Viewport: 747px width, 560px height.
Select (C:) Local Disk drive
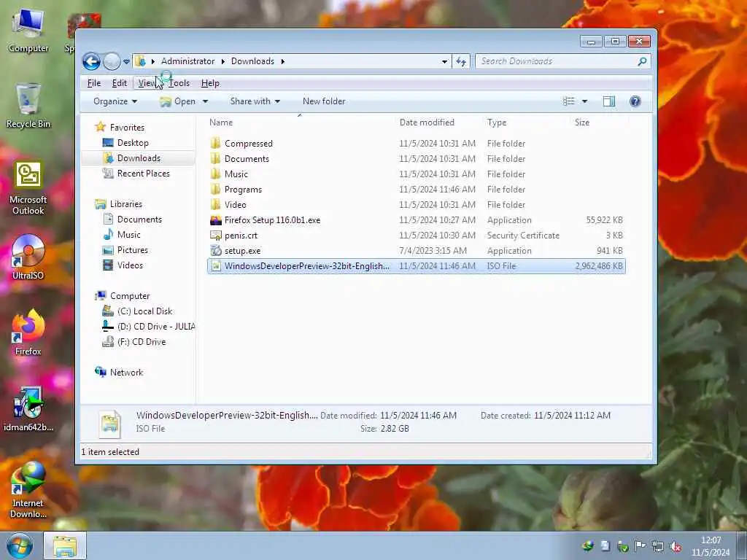144,311
